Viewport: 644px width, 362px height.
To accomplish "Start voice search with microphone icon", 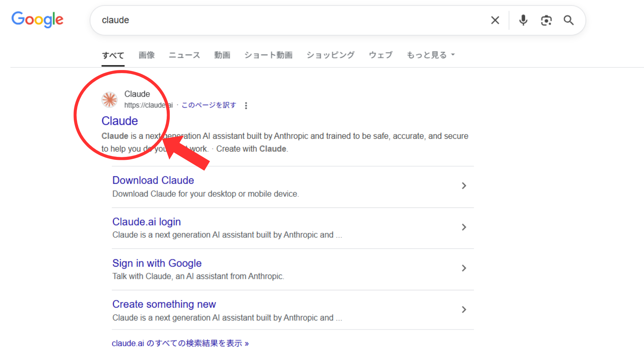I will (523, 20).
